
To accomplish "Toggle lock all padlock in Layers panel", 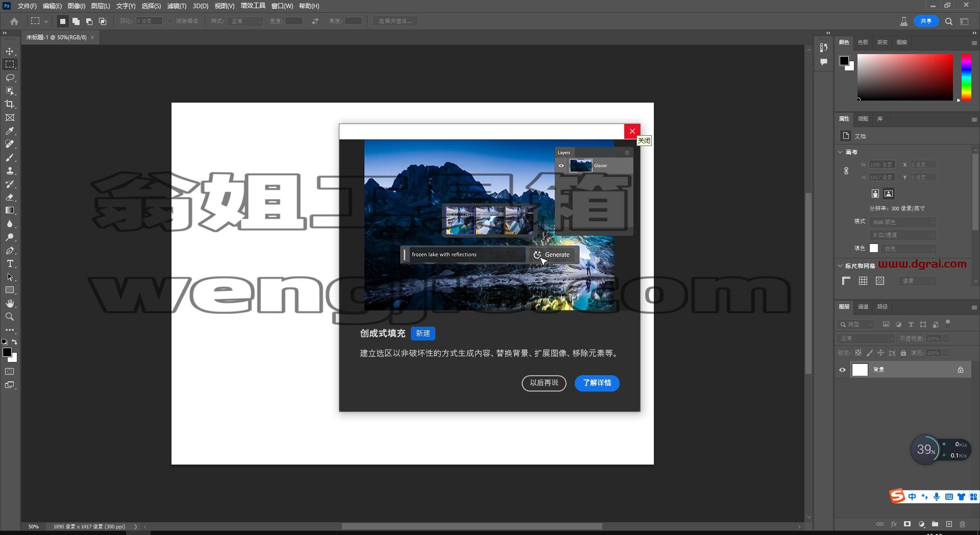I will click(x=903, y=353).
